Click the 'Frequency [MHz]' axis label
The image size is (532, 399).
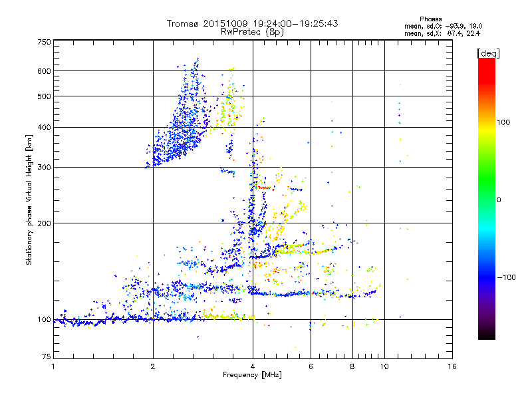252,375
